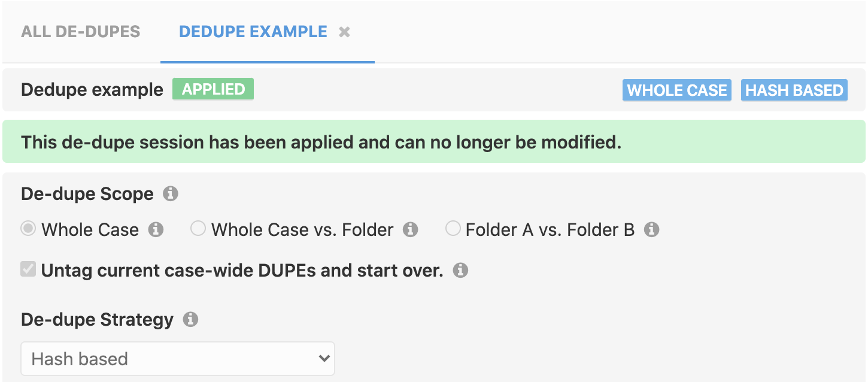Select the Whole Case vs. Folder option
This screenshot has height=382, width=868.
click(198, 229)
